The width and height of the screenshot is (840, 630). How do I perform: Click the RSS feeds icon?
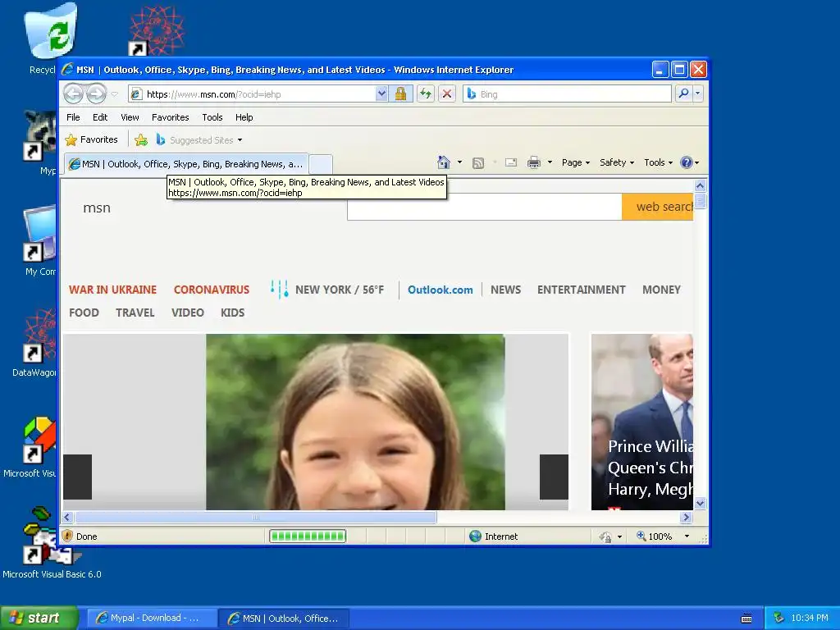[478, 163]
